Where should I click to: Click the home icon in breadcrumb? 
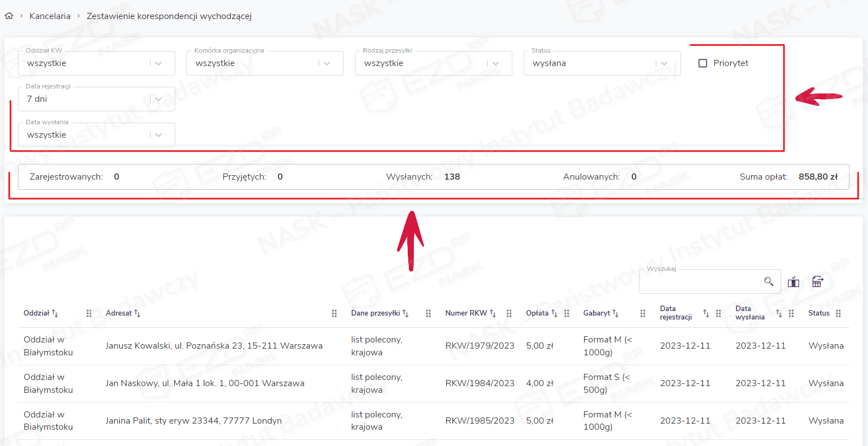(9, 16)
